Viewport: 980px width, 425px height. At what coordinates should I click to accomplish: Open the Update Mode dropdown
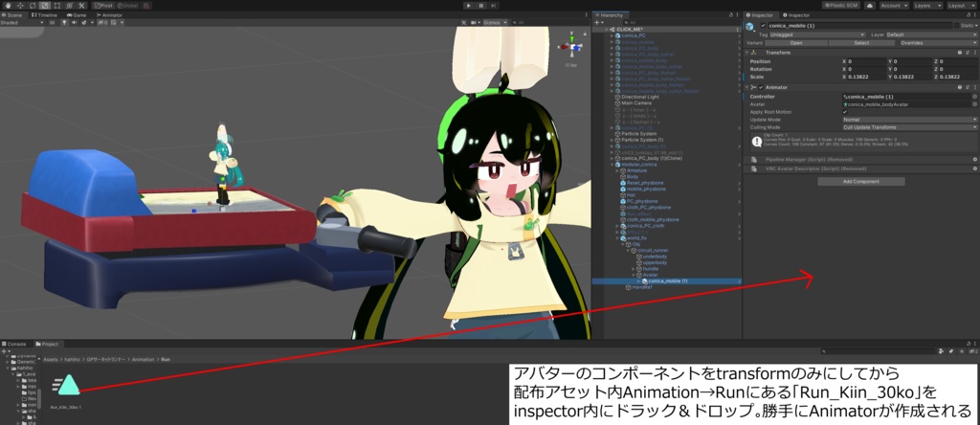pos(909,120)
